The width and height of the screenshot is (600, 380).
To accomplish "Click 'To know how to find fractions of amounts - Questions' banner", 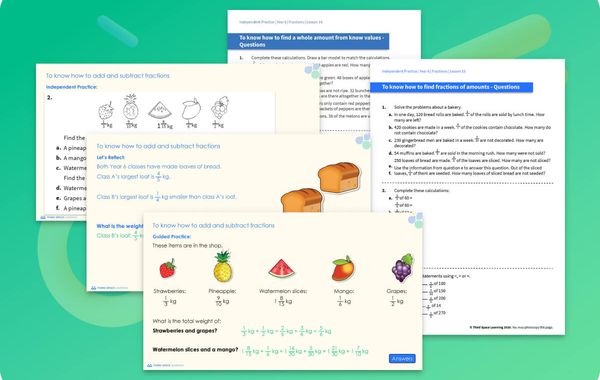I will tap(451, 87).
